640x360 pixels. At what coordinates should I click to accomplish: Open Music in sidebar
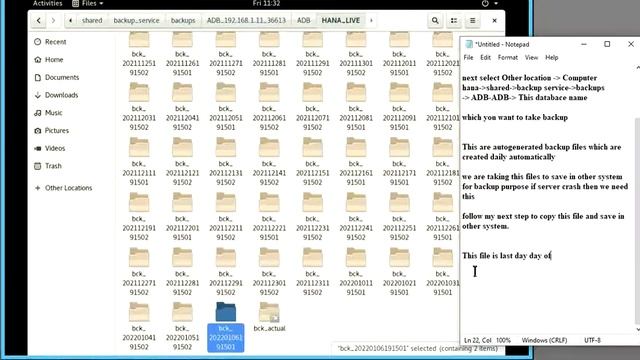(53, 113)
